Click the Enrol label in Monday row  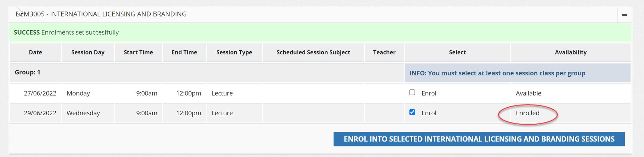pos(429,93)
